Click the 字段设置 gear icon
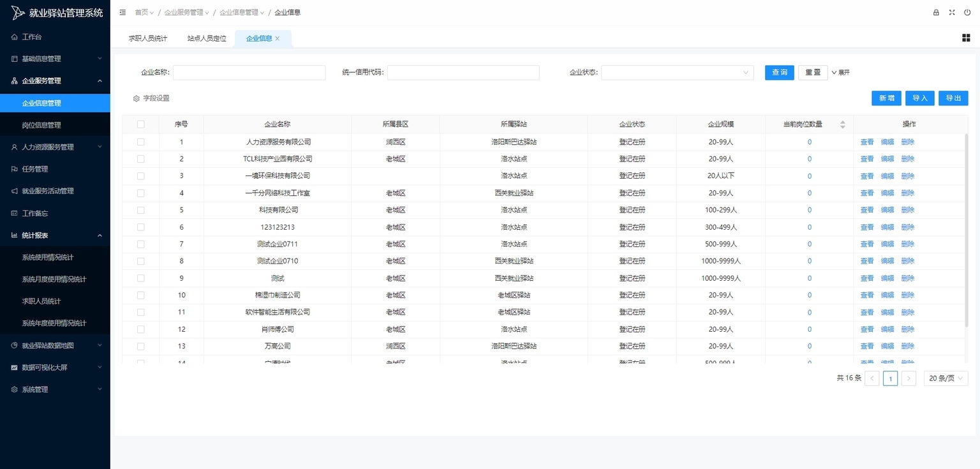Image resolution: width=980 pixels, height=469 pixels. point(136,99)
